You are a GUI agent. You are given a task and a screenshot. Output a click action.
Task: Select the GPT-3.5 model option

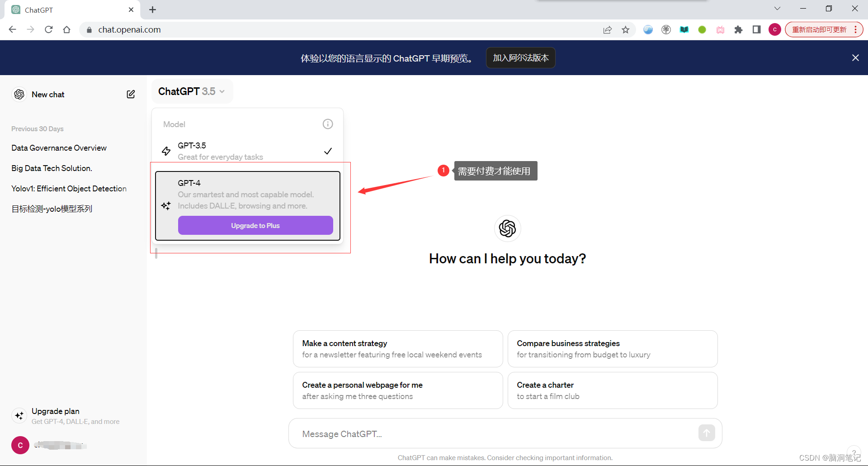click(x=248, y=151)
